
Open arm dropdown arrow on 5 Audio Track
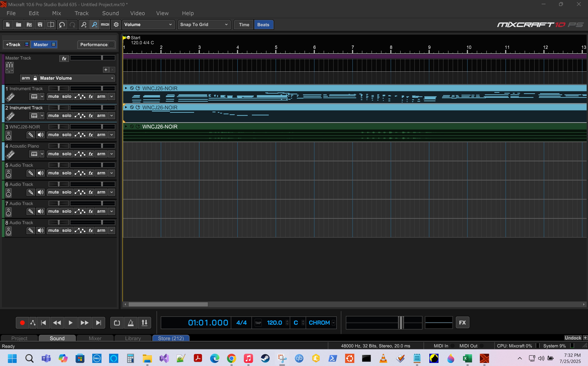coord(112,173)
